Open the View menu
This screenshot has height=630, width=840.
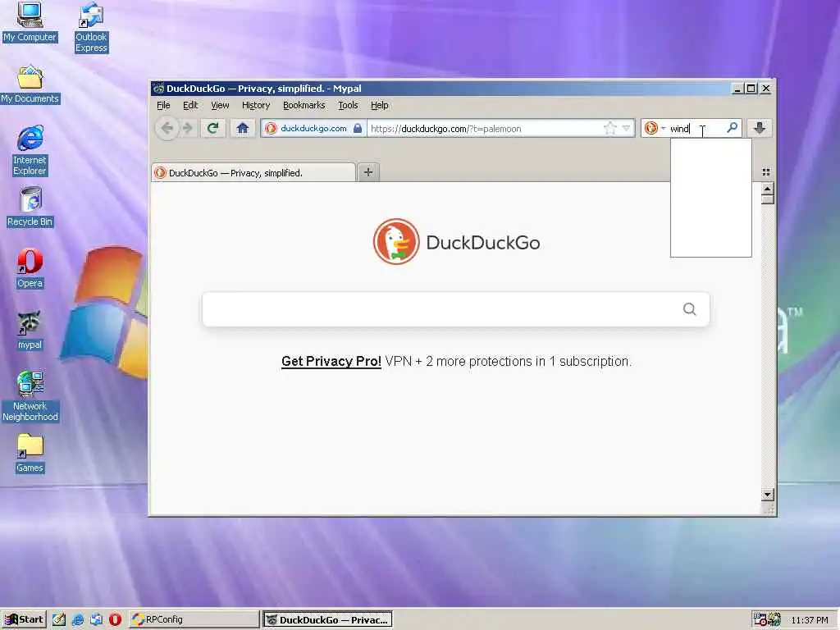point(220,105)
